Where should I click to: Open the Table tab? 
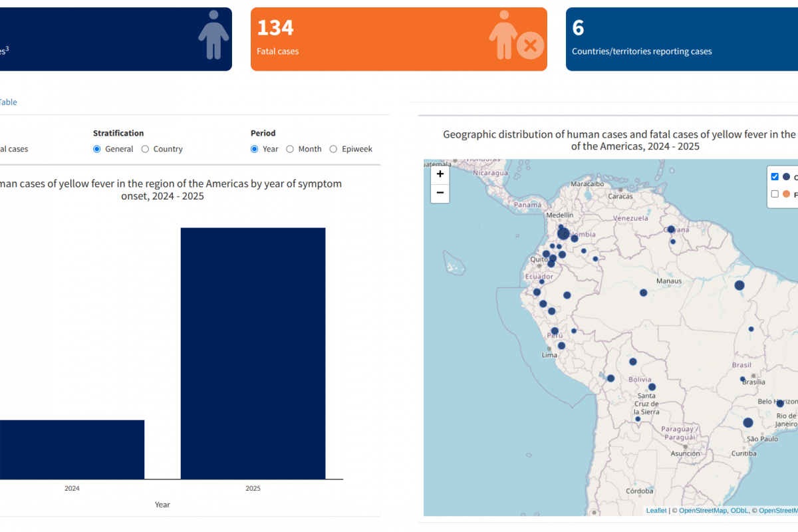[x=8, y=102]
